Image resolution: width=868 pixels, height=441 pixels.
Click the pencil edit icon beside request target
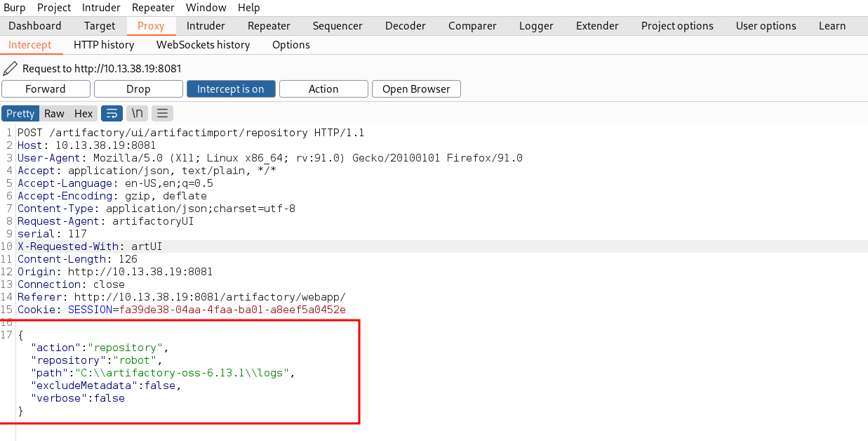10,69
